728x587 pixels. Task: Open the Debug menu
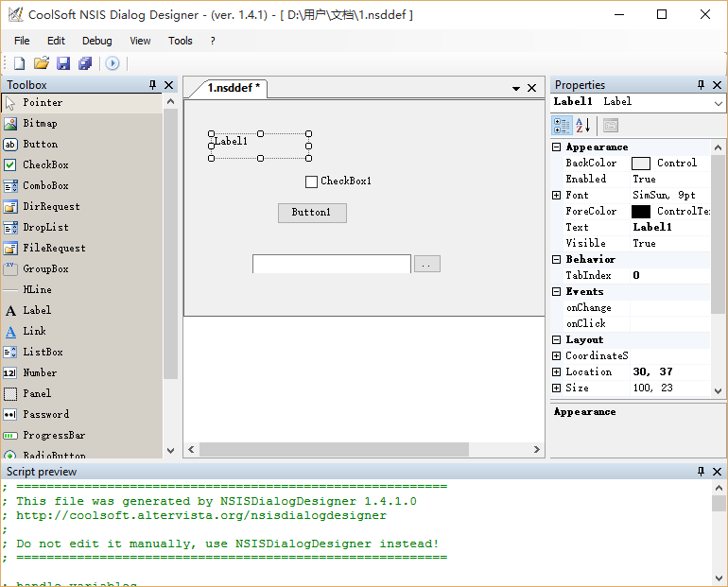click(x=96, y=41)
